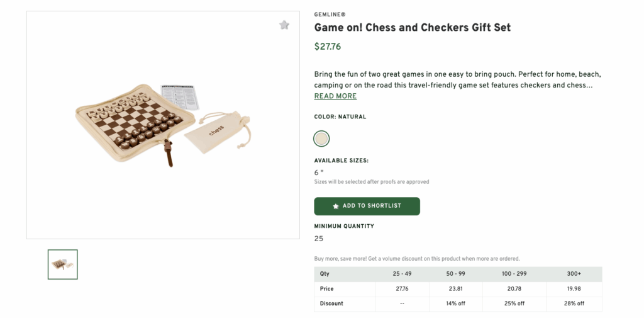Click star icon inside Add to Shortlist button
This screenshot has width=644, height=318.
tap(336, 206)
